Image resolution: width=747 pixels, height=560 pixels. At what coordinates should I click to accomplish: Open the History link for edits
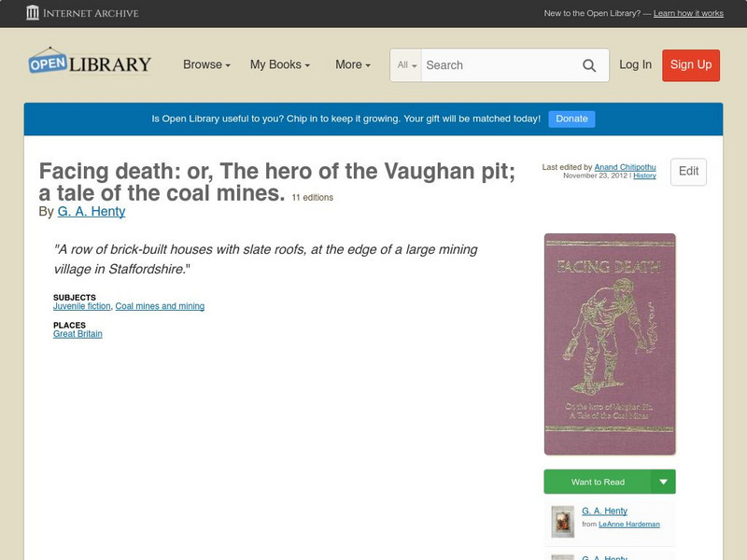pos(644,175)
